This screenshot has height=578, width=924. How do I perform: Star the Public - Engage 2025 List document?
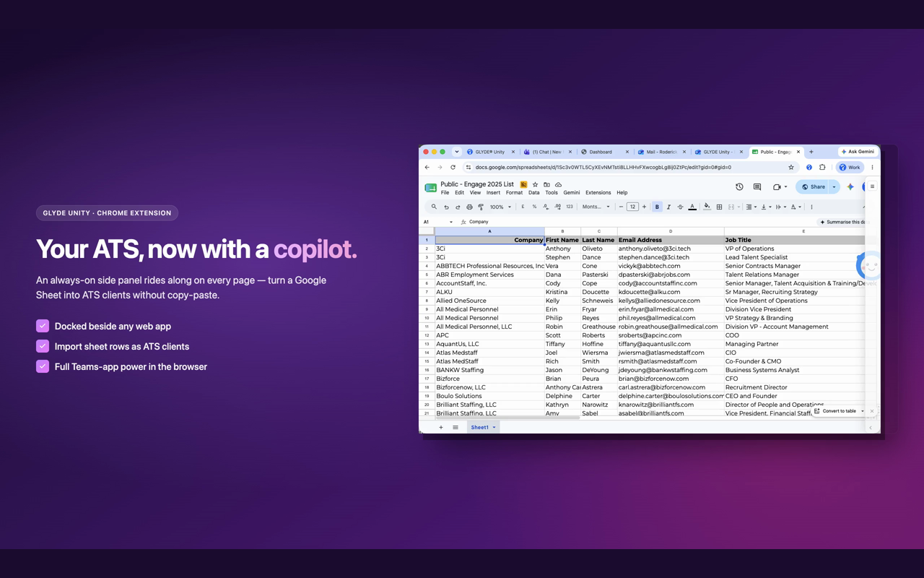click(535, 185)
